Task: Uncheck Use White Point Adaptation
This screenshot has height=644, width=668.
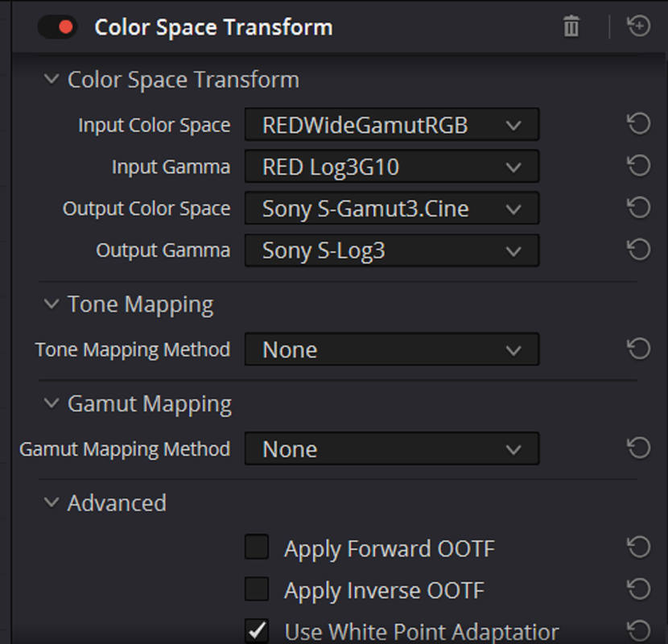Action: (x=257, y=631)
